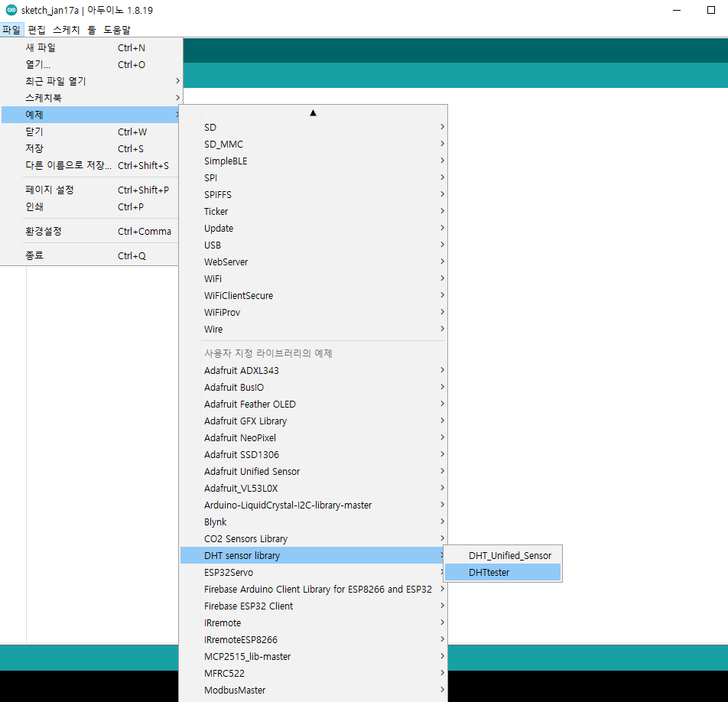728x702 pixels.
Task: Expand SPIFFS examples
Action: click(x=314, y=194)
